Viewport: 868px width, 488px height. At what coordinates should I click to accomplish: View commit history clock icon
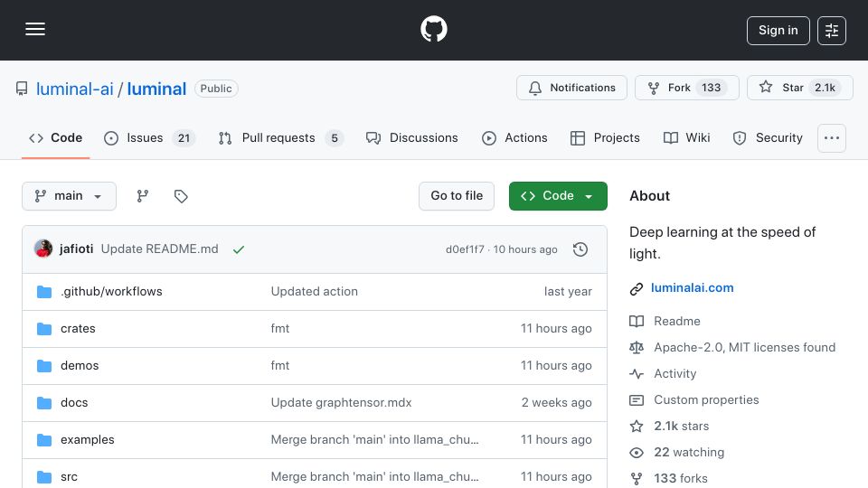pos(580,249)
